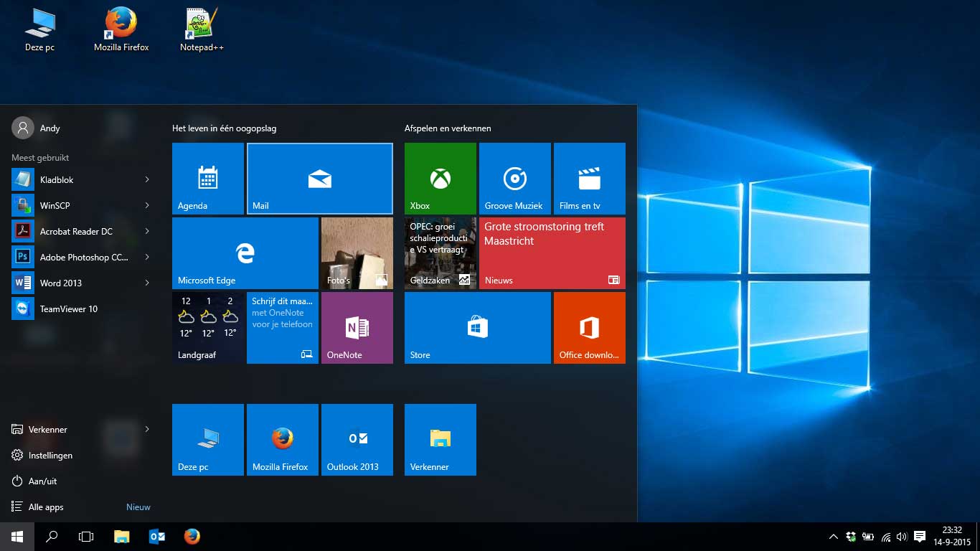
Task: Expand Kladblok jump list arrow
Action: coord(147,180)
